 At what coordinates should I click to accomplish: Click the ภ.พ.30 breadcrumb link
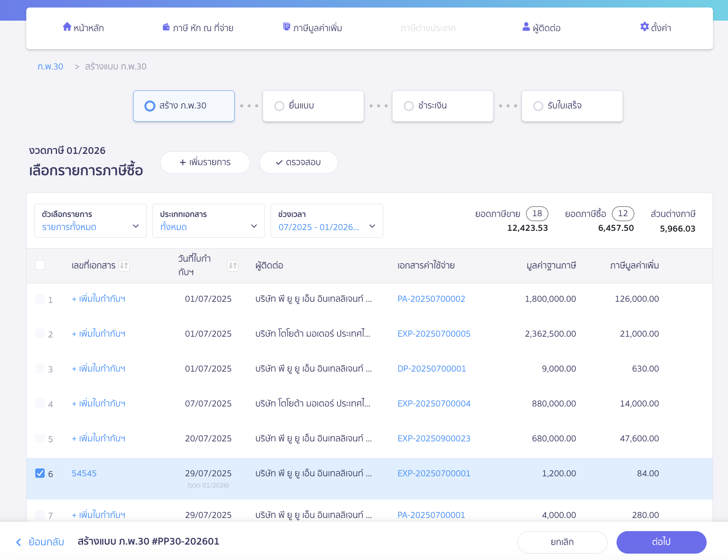click(50, 66)
